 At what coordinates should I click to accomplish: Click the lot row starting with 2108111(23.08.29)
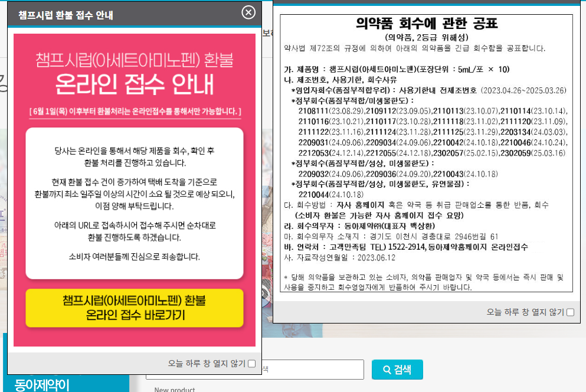pyautogui.click(x=433, y=111)
